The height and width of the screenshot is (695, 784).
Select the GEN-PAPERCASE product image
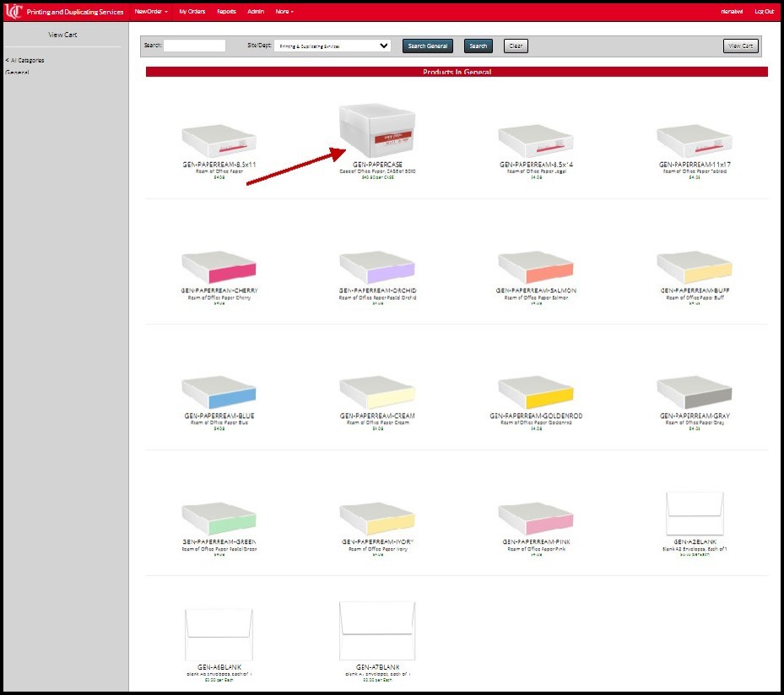[376, 127]
